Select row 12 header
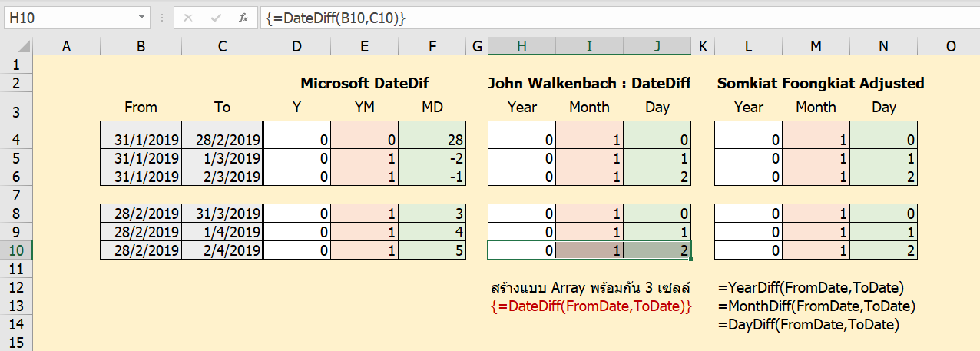This screenshot has width=980, height=351. pyautogui.click(x=16, y=287)
